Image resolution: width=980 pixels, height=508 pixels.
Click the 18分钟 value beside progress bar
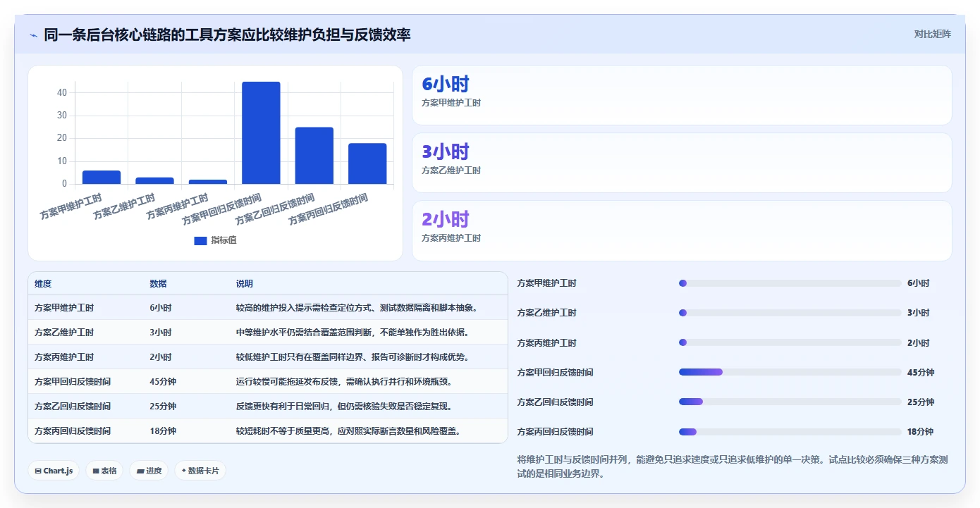click(921, 431)
